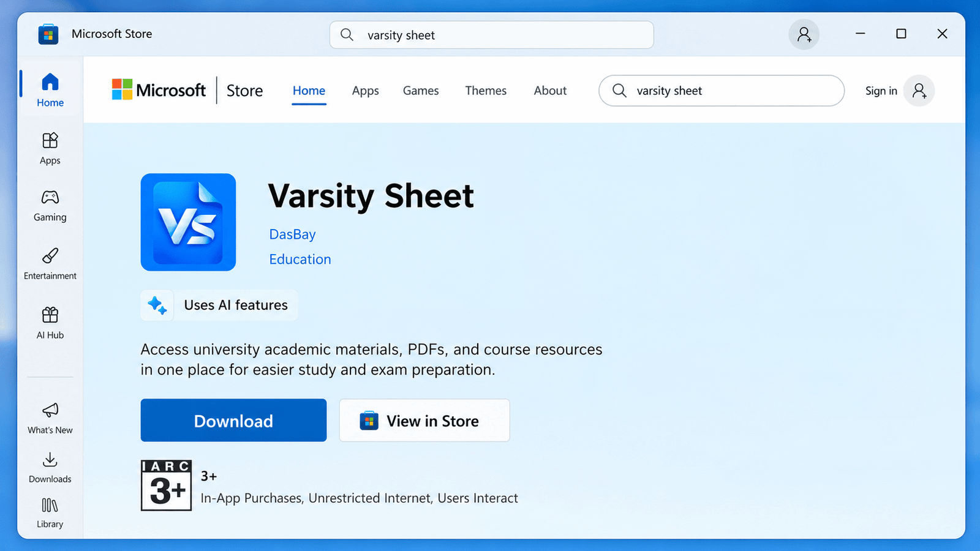980x551 pixels.
Task: Click the Download button
Action: 233,420
